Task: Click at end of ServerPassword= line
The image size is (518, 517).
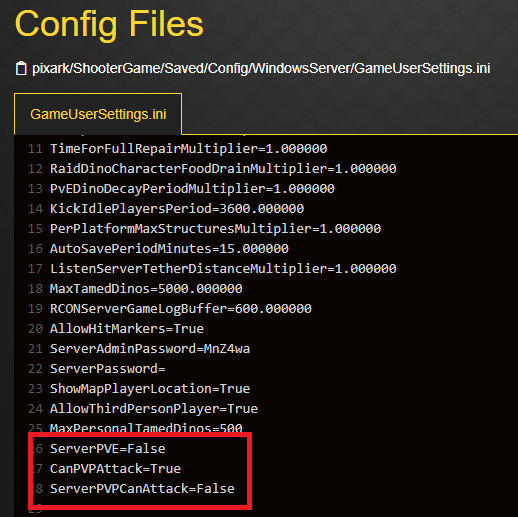Action: [165, 369]
